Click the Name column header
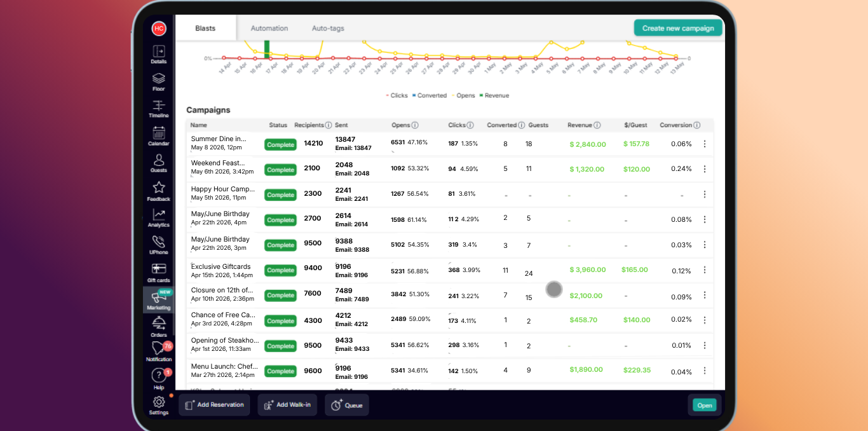 (x=199, y=125)
